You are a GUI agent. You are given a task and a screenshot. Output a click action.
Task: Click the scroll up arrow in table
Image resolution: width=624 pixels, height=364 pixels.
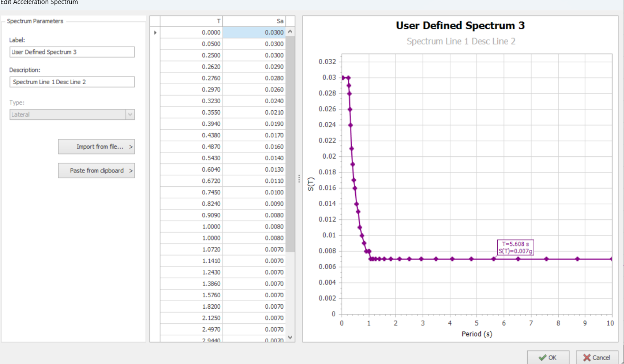[x=290, y=32]
